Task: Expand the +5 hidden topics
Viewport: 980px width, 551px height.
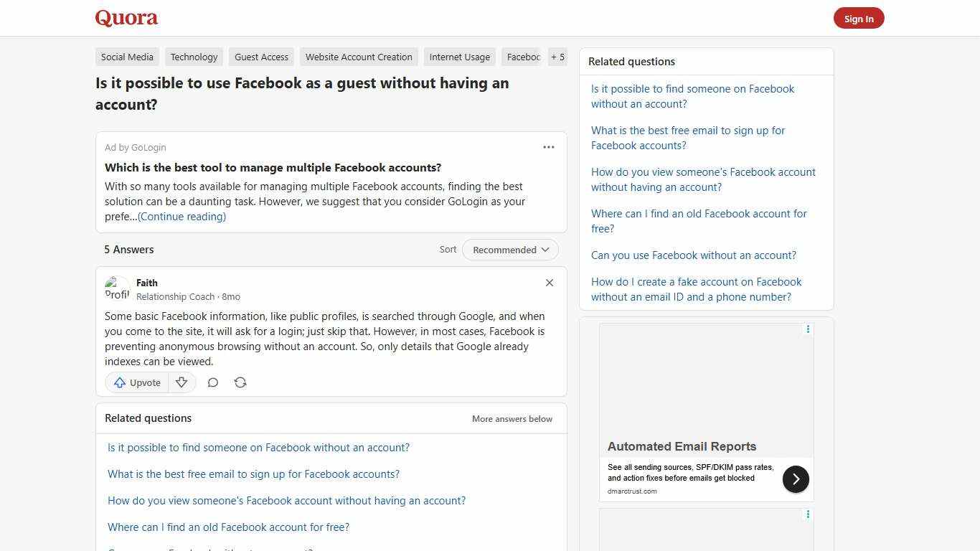Action: click(557, 57)
